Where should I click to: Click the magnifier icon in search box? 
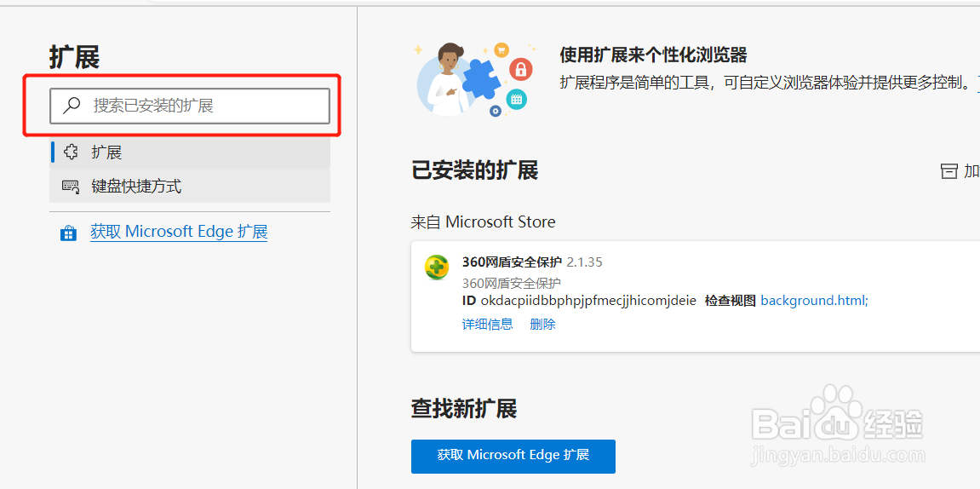point(72,106)
